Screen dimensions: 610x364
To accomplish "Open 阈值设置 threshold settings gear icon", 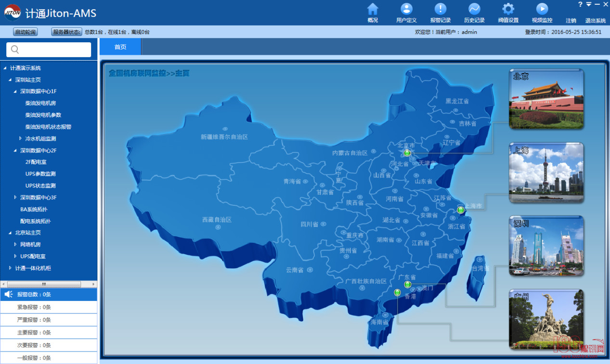I will 508,10.
